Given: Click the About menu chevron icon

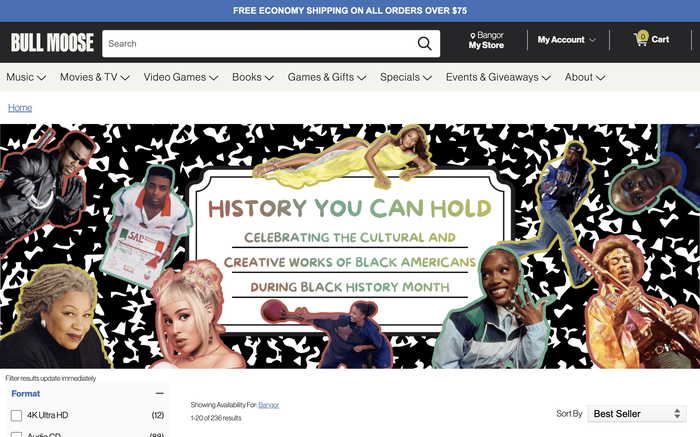Looking at the screenshot, I should pos(600,78).
